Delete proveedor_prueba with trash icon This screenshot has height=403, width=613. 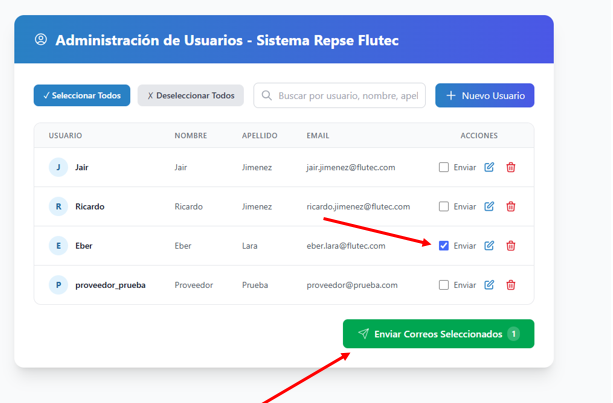coord(511,285)
